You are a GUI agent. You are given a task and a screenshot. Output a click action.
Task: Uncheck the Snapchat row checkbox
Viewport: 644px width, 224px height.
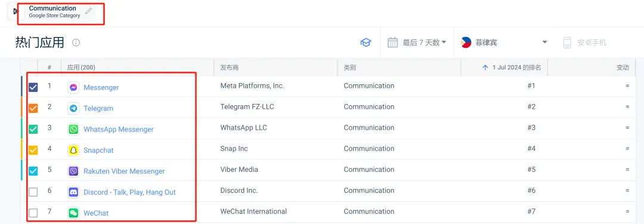click(33, 151)
